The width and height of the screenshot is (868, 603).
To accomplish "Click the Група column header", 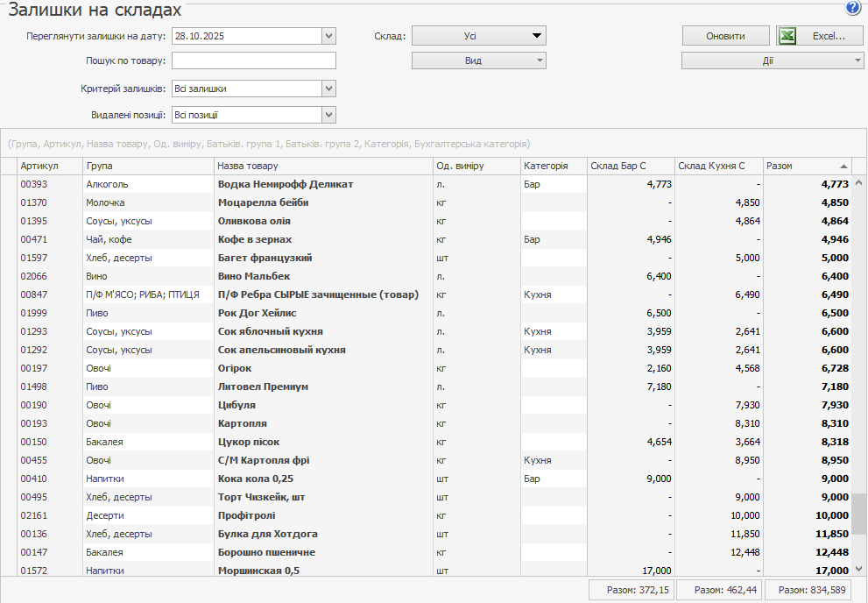I will pos(148,167).
